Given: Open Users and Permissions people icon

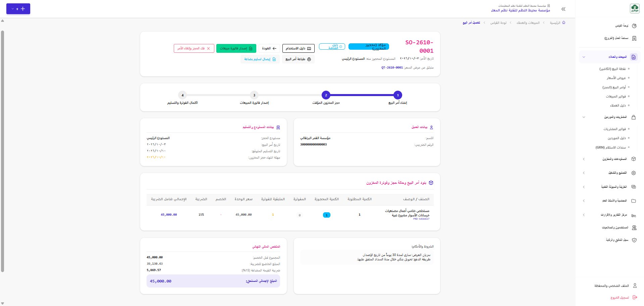Looking at the screenshot, I should pos(634,228).
